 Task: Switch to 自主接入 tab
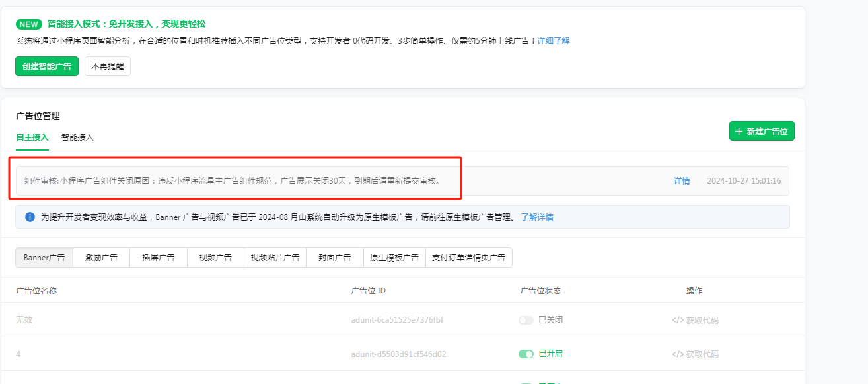(32, 137)
